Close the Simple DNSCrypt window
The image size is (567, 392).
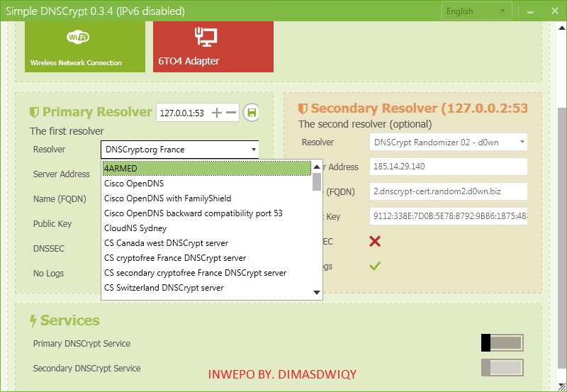(555, 11)
